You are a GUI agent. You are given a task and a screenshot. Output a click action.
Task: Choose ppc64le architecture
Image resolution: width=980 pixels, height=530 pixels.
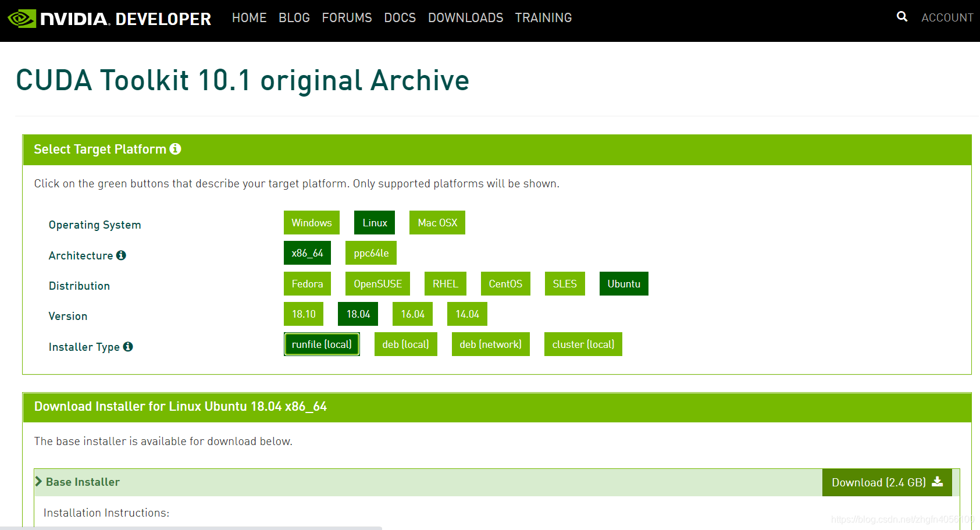pos(371,253)
